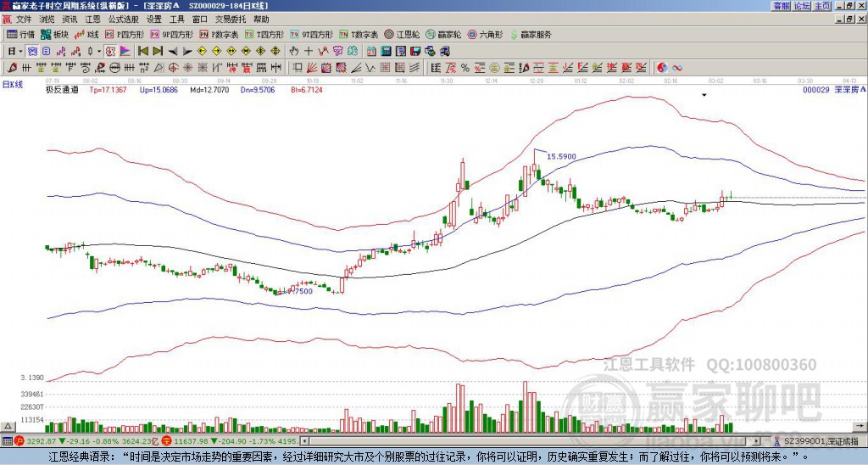The height and width of the screenshot is (465, 868).
Task: Click the zigzag wave line tool
Action: (370, 68)
